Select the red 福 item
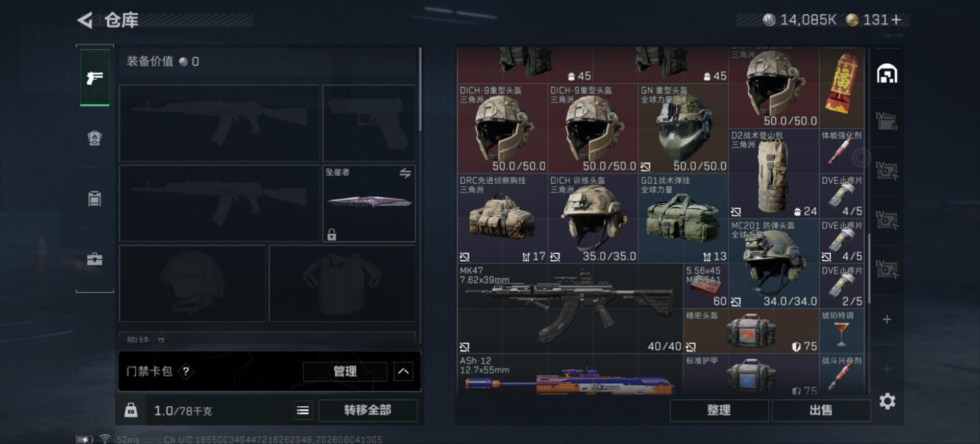The height and width of the screenshot is (444, 980). pyautogui.click(x=842, y=84)
